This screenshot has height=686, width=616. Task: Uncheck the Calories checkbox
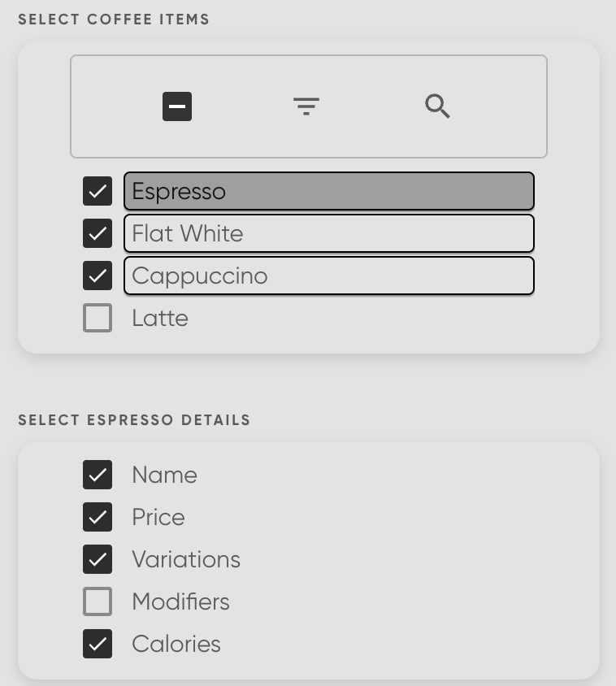click(x=98, y=644)
